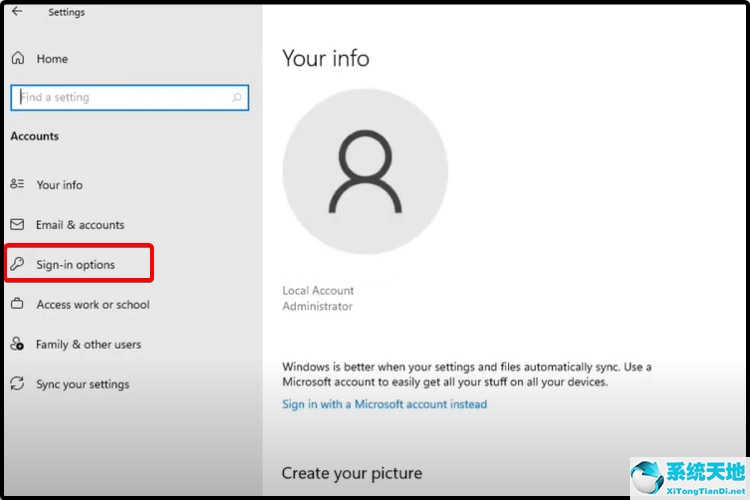Image resolution: width=750 pixels, height=500 pixels.
Task: Go to Home in the sidebar
Action: (x=52, y=59)
